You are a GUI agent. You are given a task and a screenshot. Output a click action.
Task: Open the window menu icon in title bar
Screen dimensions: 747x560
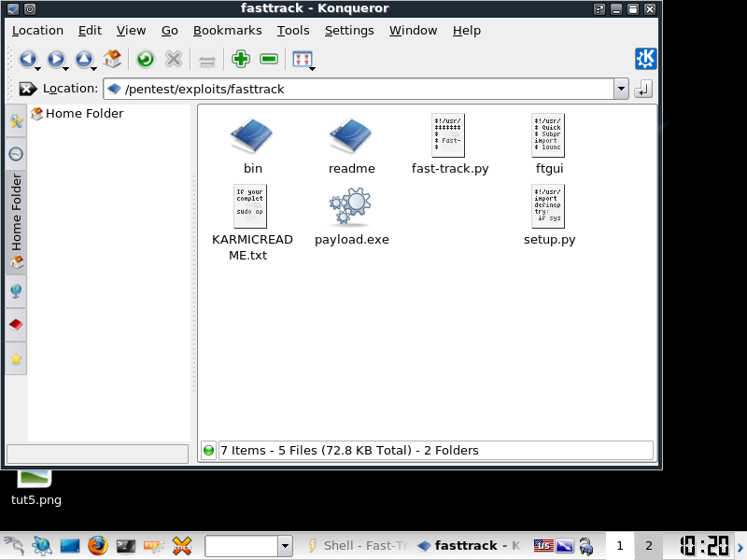coord(13,8)
